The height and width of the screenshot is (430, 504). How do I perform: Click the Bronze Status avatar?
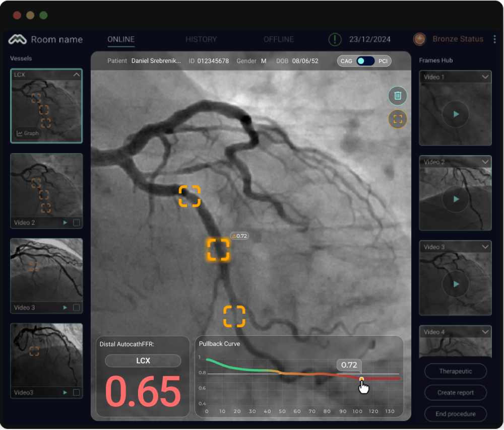point(419,39)
